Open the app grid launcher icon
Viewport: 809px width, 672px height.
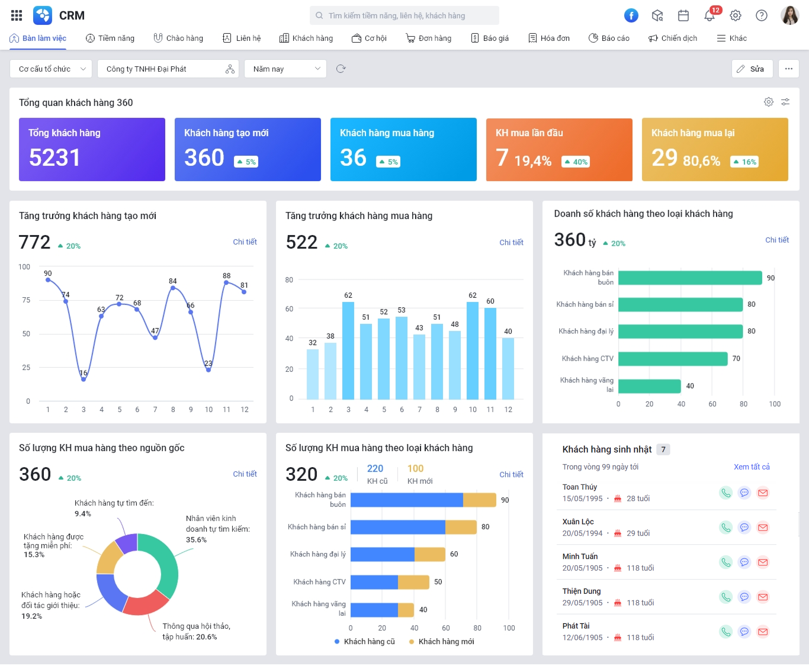[16, 15]
